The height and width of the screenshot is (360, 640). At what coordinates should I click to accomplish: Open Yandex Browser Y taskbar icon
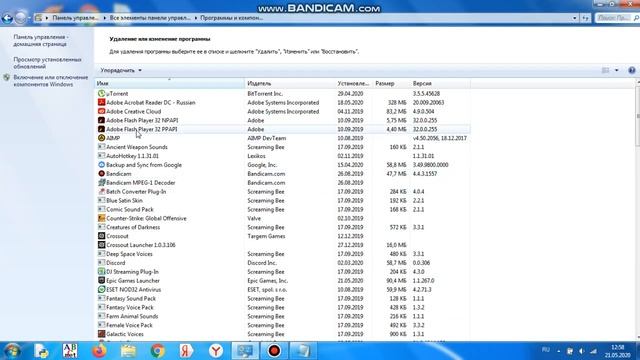[216, 351]
